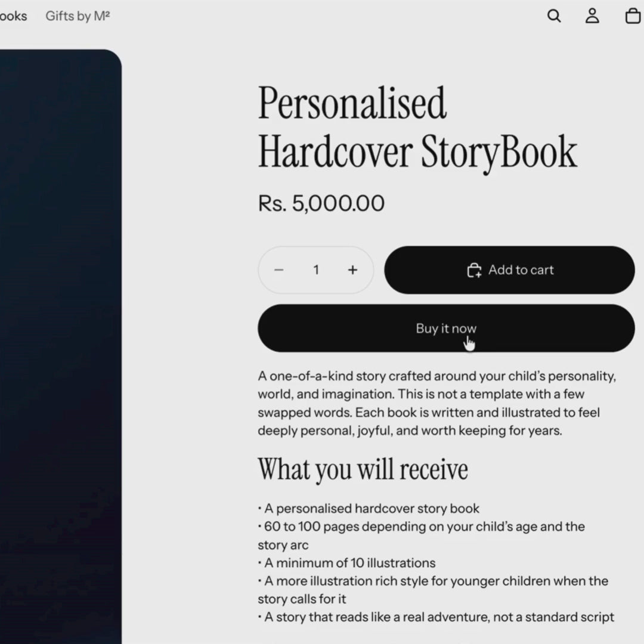
Task: Click the illustration rich style bullet
Action: [x=433, y=590]
